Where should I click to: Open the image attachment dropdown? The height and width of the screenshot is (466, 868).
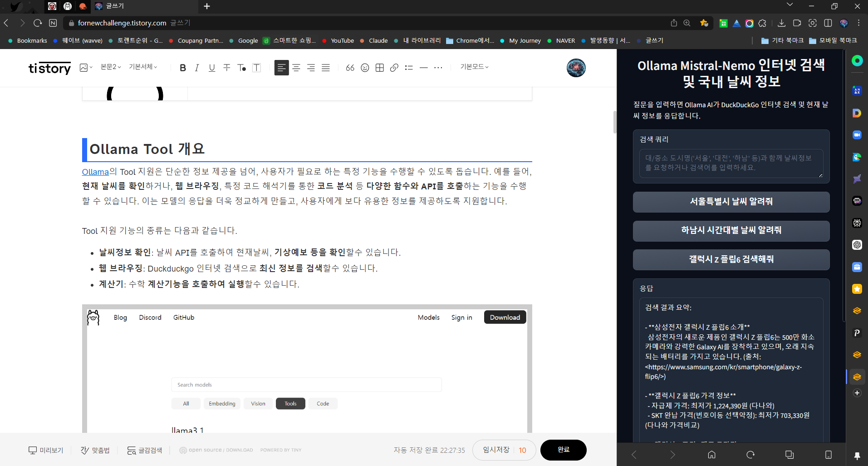[86, 67]
